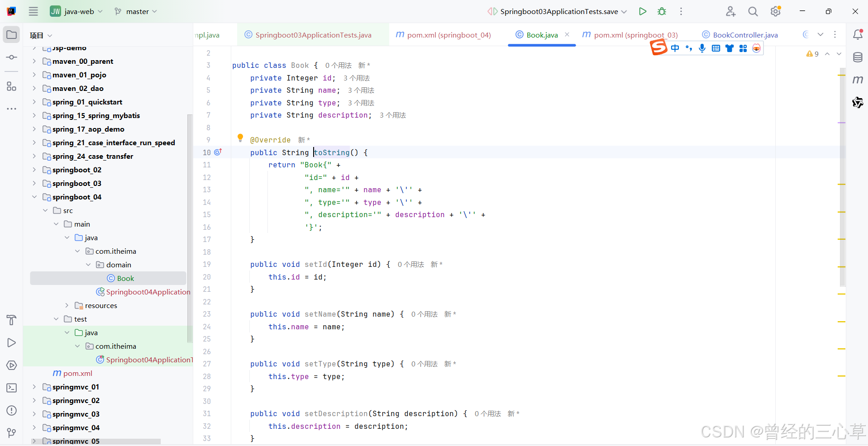This screenshot has height=446, width=868.
Task: Collapse the domain package
Action: coord(89,265)
